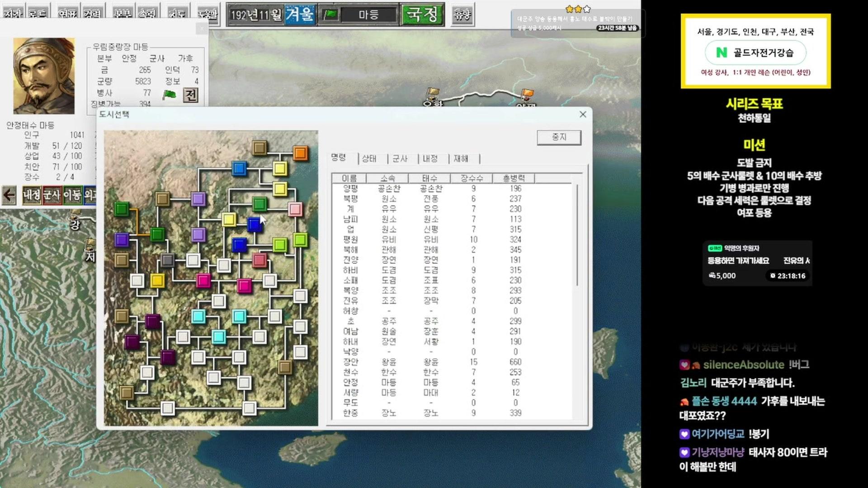
Task: Click the 로드 (load) toolbar button
Action: click(38, 14)
